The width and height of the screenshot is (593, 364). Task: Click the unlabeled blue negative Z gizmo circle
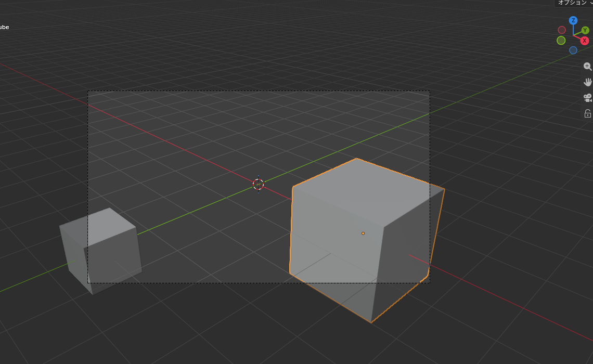click(x=573, y=50)
